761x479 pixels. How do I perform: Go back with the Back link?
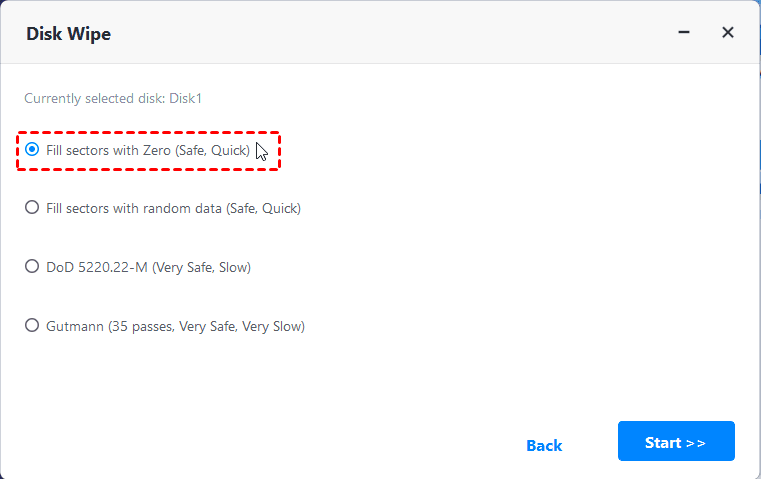click(544, 445)
